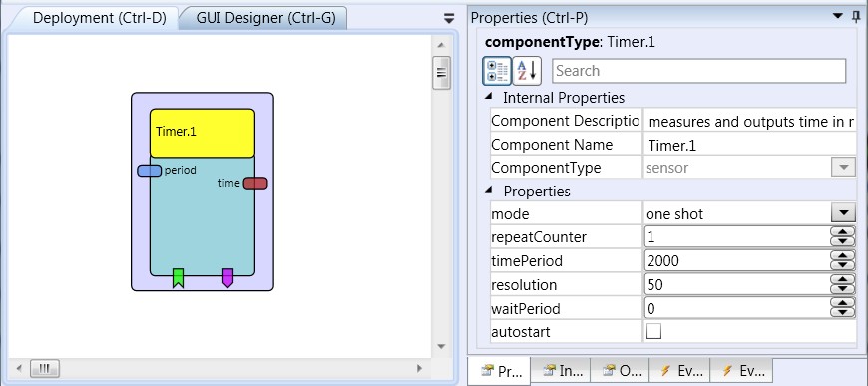Open the mode dropdown showing one shot
The image size is (868, 386).
tap(843, 213)
